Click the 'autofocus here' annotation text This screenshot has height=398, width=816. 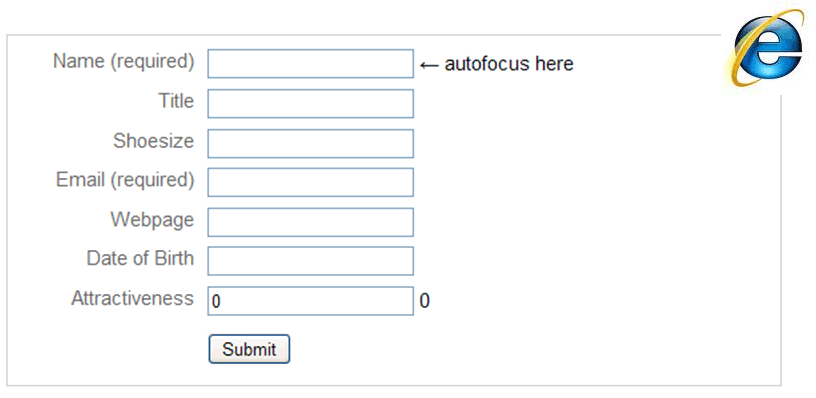coord(509,64)
